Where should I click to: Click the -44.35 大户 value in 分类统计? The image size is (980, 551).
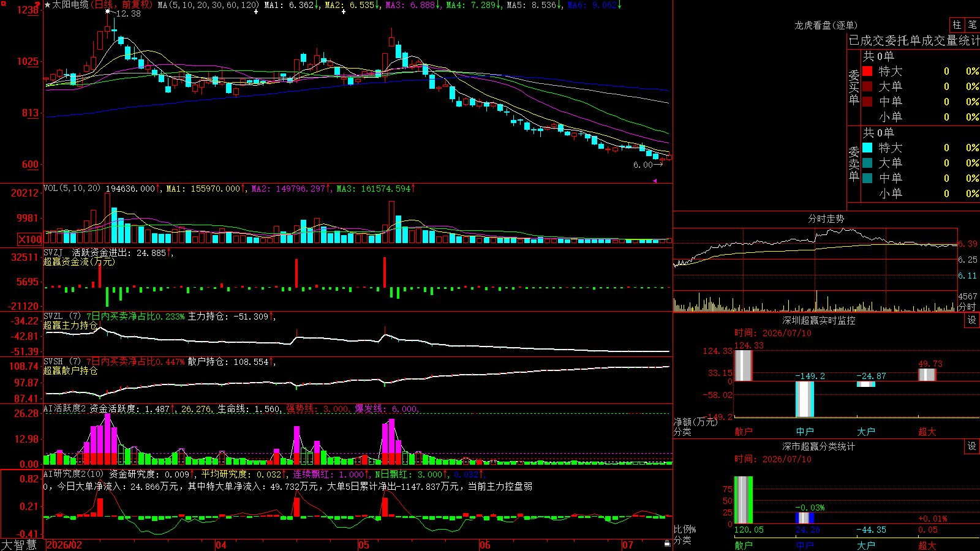[871, 530]
